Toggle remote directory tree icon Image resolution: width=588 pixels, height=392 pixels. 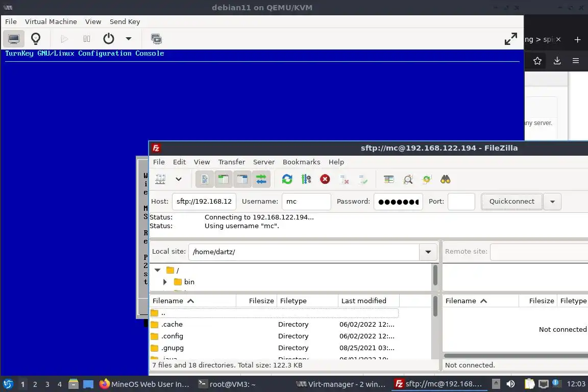coord(242,179)
